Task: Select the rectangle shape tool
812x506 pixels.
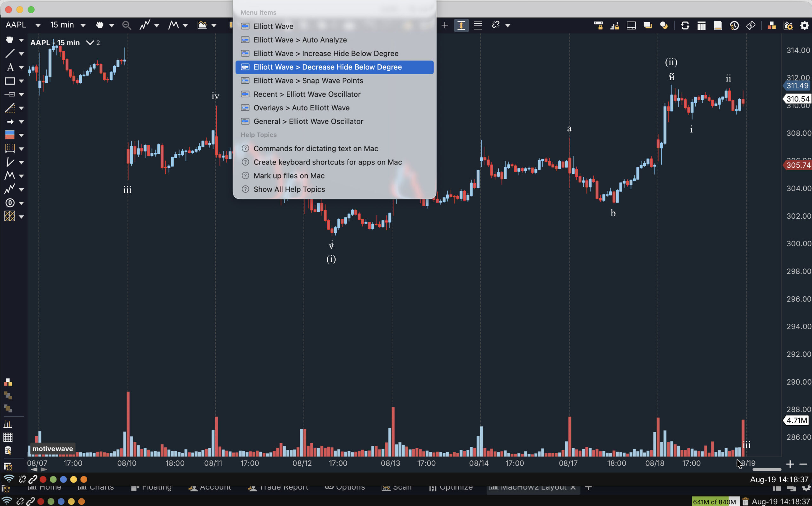Action: click(x=10, y=81)
